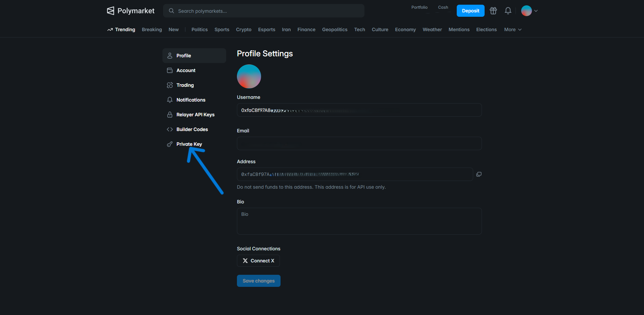This screenshot has height=315, width=644.
Task: Click the Trending label
Action: tap(125, 29)
